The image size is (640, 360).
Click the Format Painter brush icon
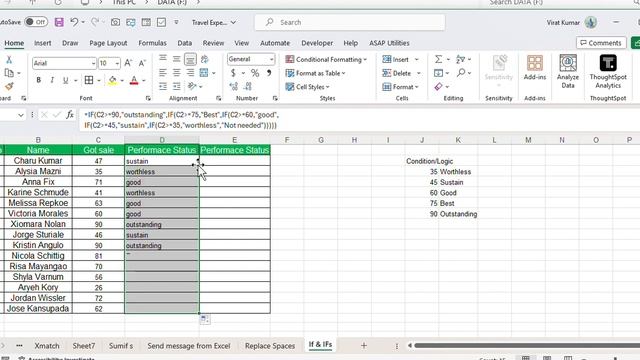[9, 86]
